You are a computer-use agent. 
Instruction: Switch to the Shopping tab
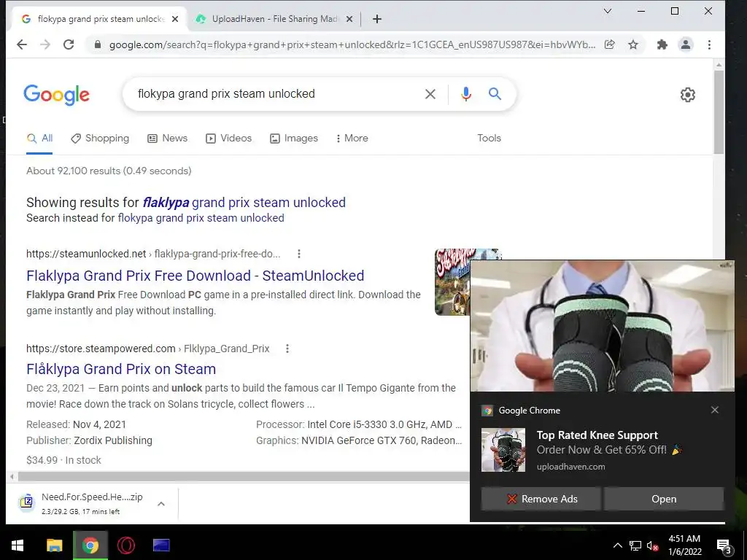[99, 138]
